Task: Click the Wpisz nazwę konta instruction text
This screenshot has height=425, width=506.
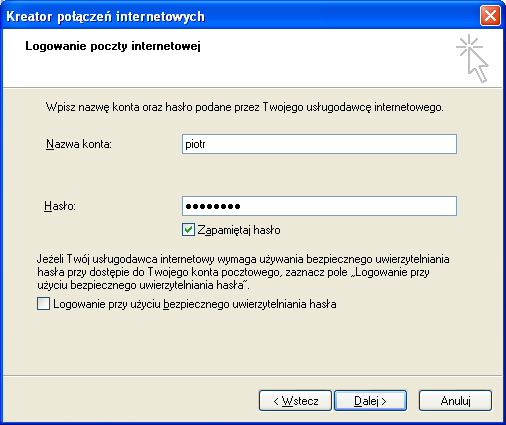Action: tap(245, 107)
